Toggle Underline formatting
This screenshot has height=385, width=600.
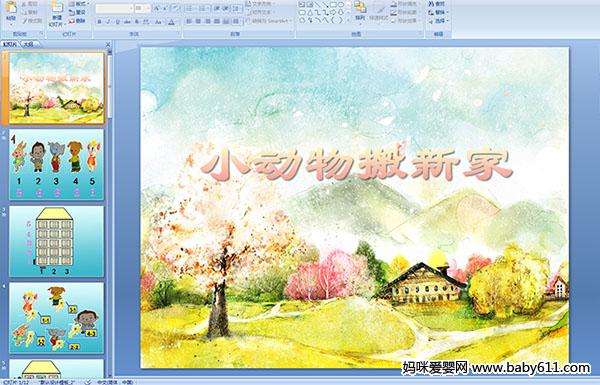click(x=117, y=22)
